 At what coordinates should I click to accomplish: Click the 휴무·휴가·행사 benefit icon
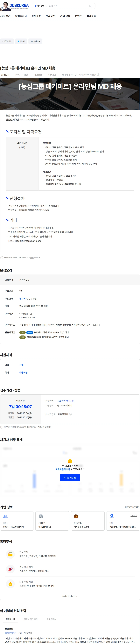click(x=10, y=569)
